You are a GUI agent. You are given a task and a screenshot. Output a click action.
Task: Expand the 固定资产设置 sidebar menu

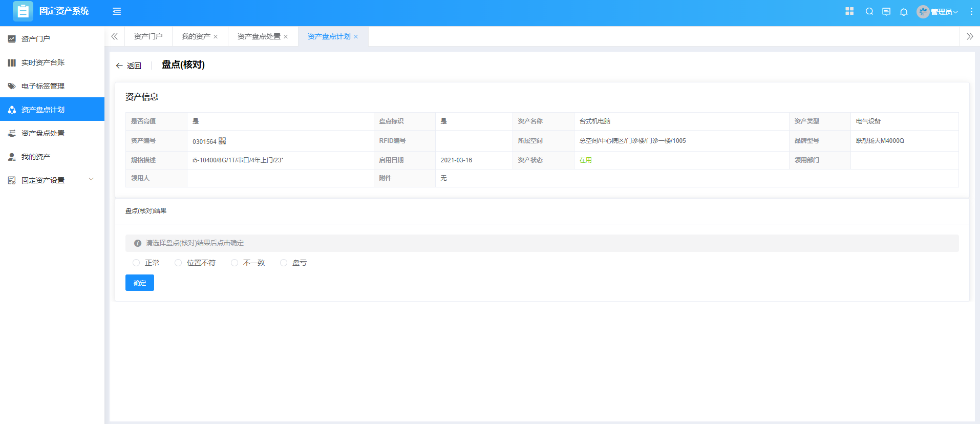click(x=51, y=180)
